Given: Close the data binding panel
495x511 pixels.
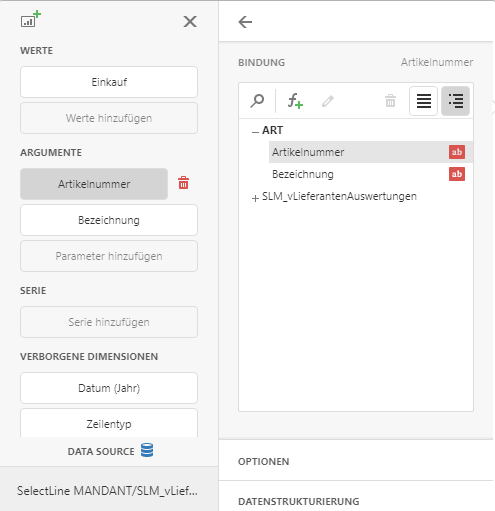Looking at the screenshot, I should 190,22.
